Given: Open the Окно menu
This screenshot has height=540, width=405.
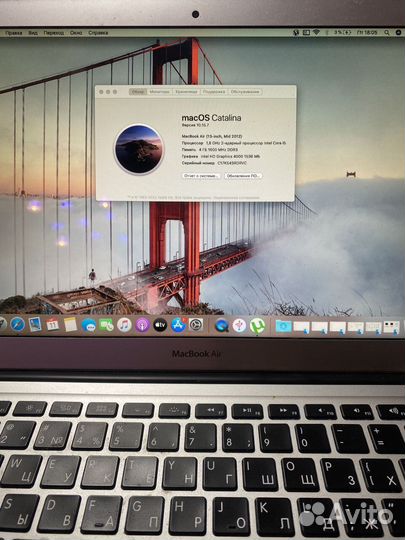Looking at the screenshot, I should (x=76, y=33).
